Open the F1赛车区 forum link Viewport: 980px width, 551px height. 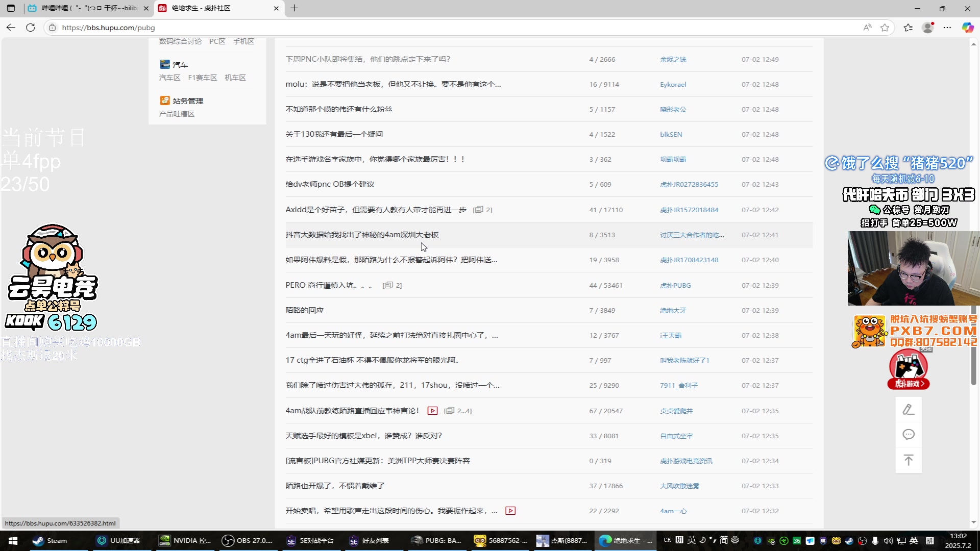[x=203, y=78]
